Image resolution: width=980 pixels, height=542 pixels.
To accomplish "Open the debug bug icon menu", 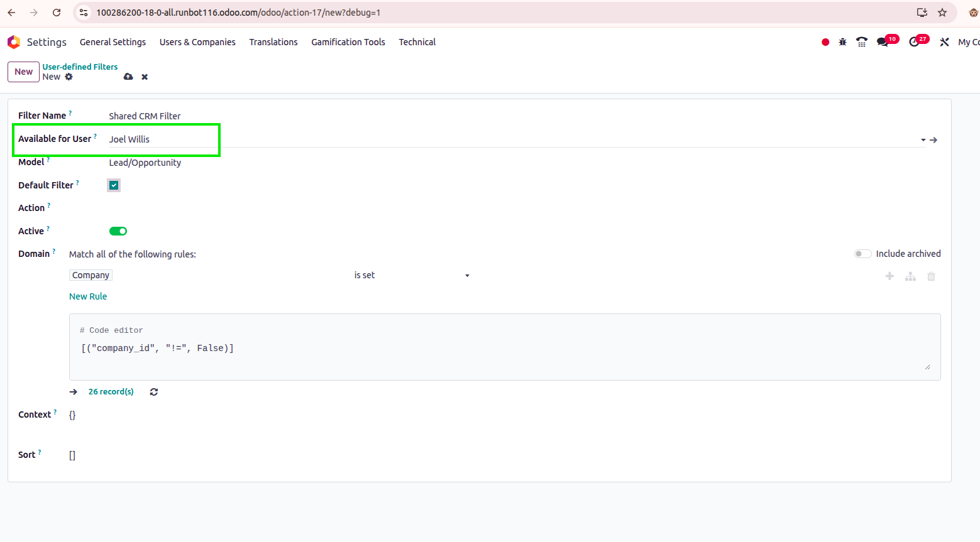I will point(843,42).
